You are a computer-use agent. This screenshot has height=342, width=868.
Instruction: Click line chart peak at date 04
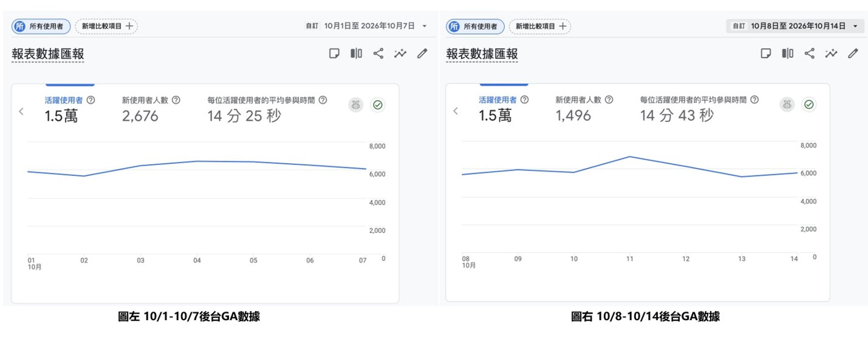[197, 161]
